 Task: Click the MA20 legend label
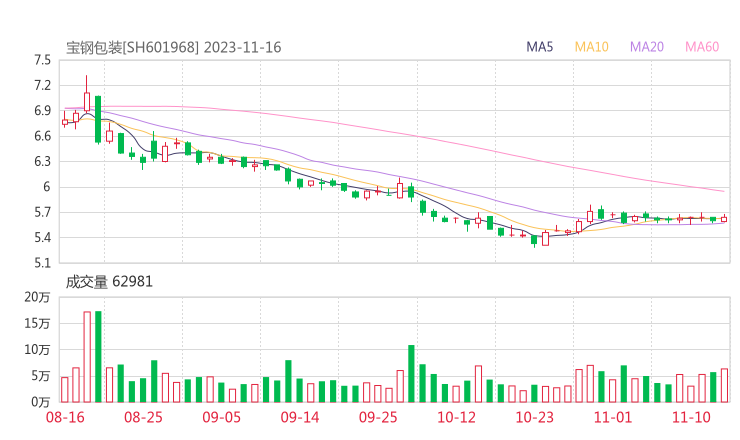[x=647, y=47]
